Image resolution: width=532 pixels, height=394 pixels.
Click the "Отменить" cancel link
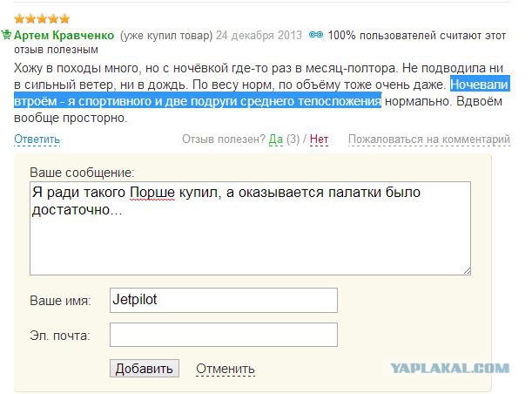[225, 369]
